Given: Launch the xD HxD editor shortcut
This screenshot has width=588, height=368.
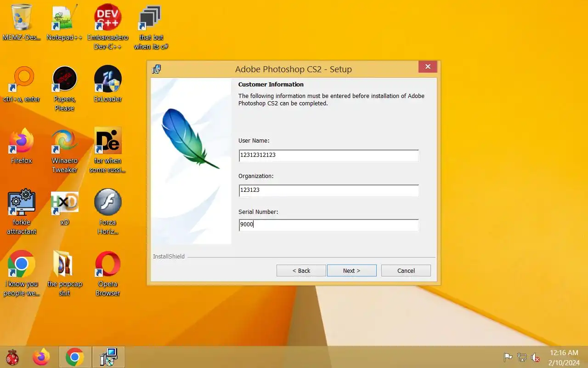Looking at the screenshot, I should 64,207.
